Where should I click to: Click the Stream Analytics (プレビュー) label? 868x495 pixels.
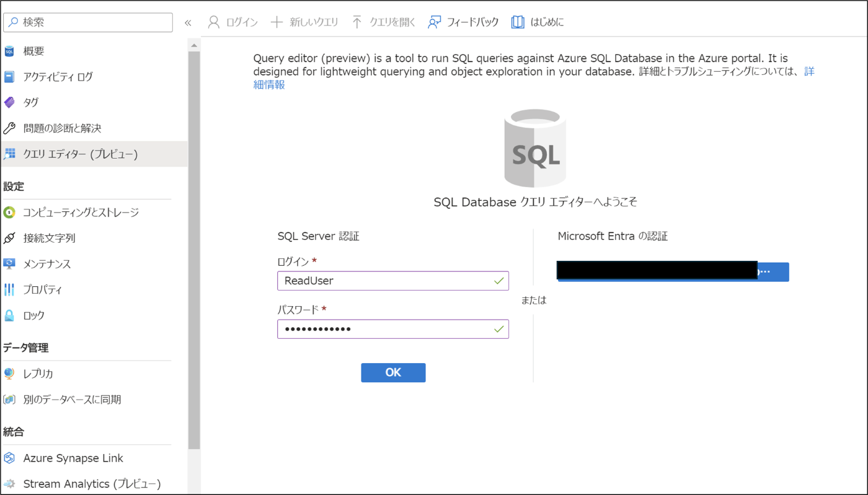(92, 484)
